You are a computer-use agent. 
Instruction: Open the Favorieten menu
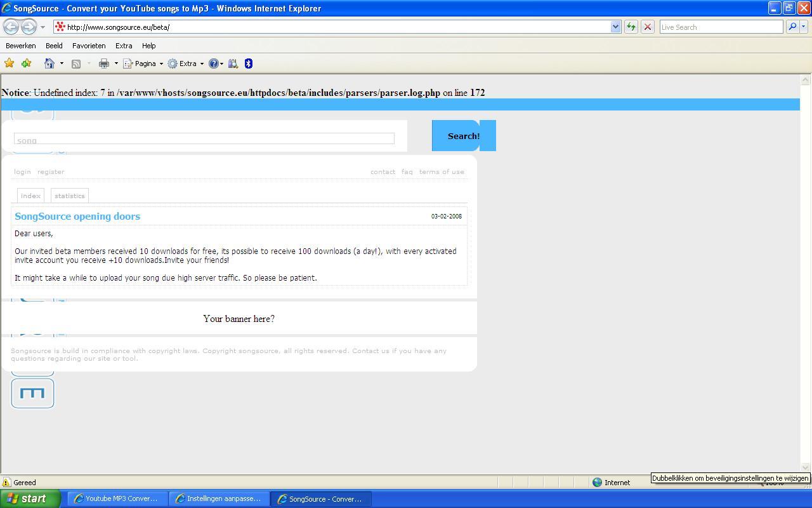(x=89, y=46)
